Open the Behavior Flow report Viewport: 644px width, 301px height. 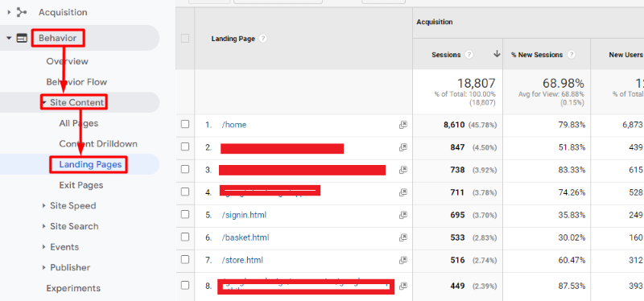(x=76, y=82)
